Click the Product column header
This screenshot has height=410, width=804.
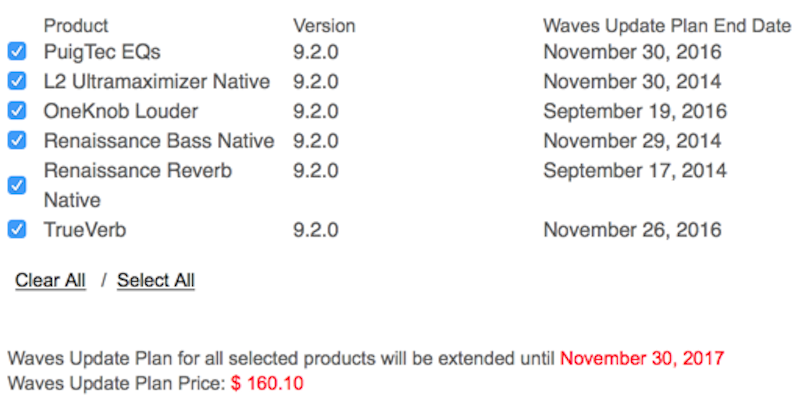click(76, 25)
